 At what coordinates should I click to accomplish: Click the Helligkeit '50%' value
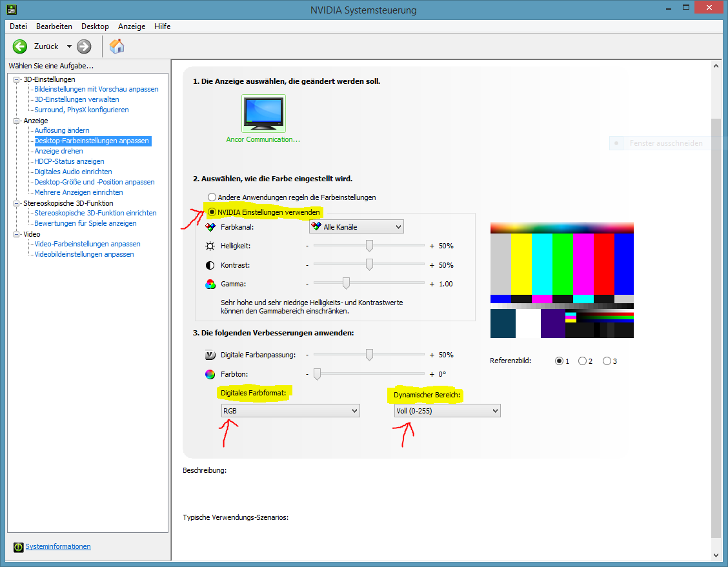pyautogui.click(x=446, y=246)
